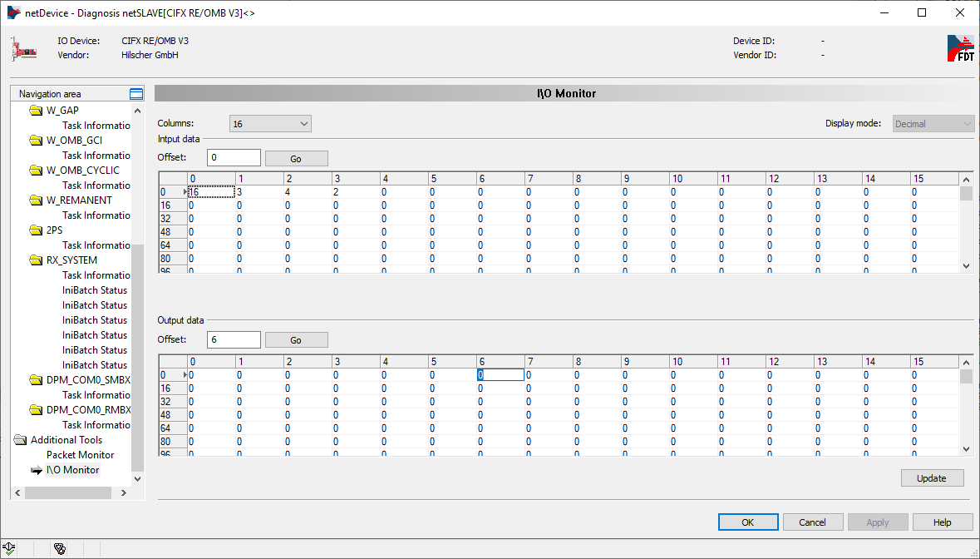Screen dimensions: 980x559
Task: Click the Output data Offset field
Action: [x=234, y=340]
